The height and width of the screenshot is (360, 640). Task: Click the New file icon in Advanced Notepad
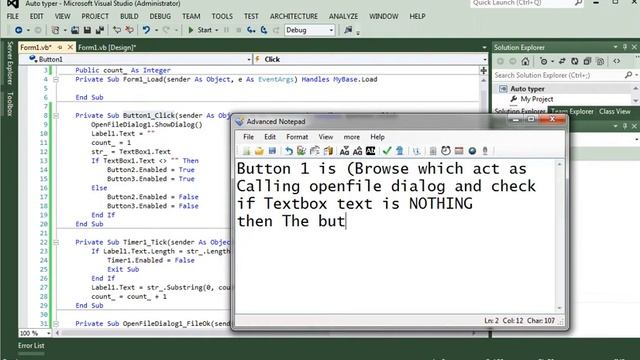tap(246, 151)
